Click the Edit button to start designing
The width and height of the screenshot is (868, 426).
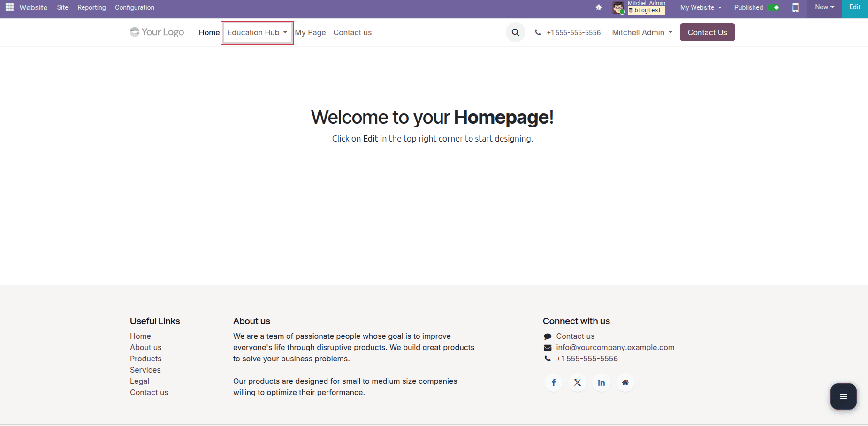point(854,7)
